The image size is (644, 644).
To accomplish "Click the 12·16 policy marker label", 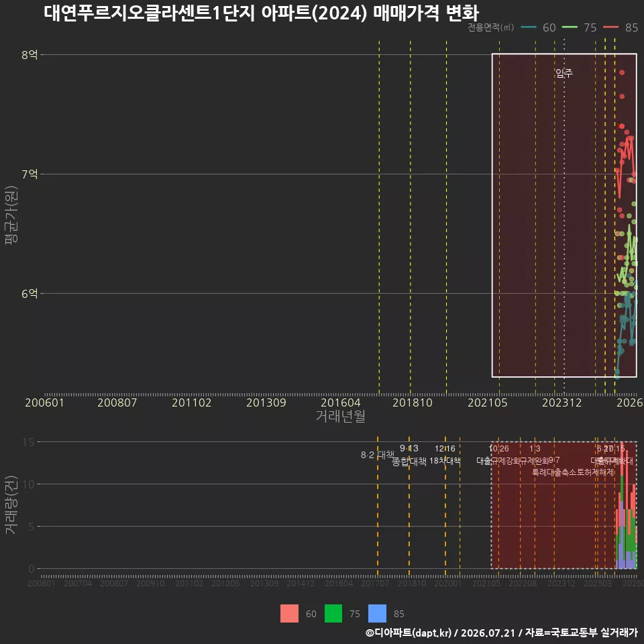I will click(x=445, y=449).
